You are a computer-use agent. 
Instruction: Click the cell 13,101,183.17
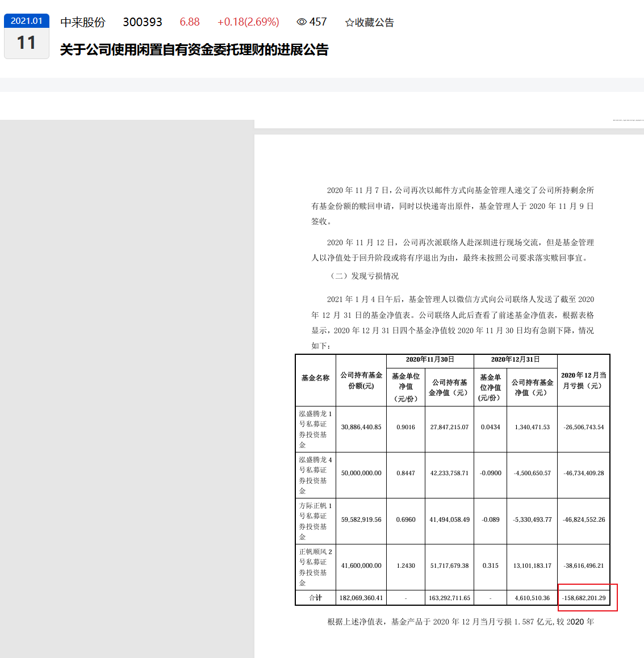(x=532, y=565)
